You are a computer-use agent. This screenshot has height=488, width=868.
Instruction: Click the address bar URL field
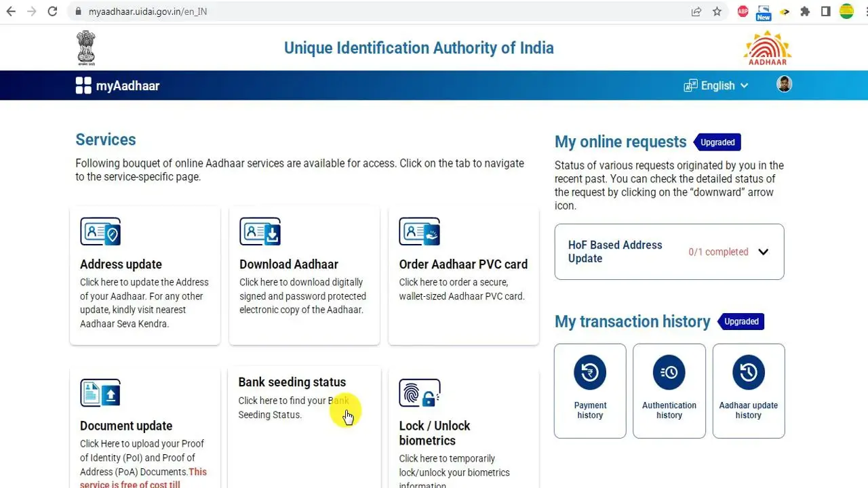point(380,12)
